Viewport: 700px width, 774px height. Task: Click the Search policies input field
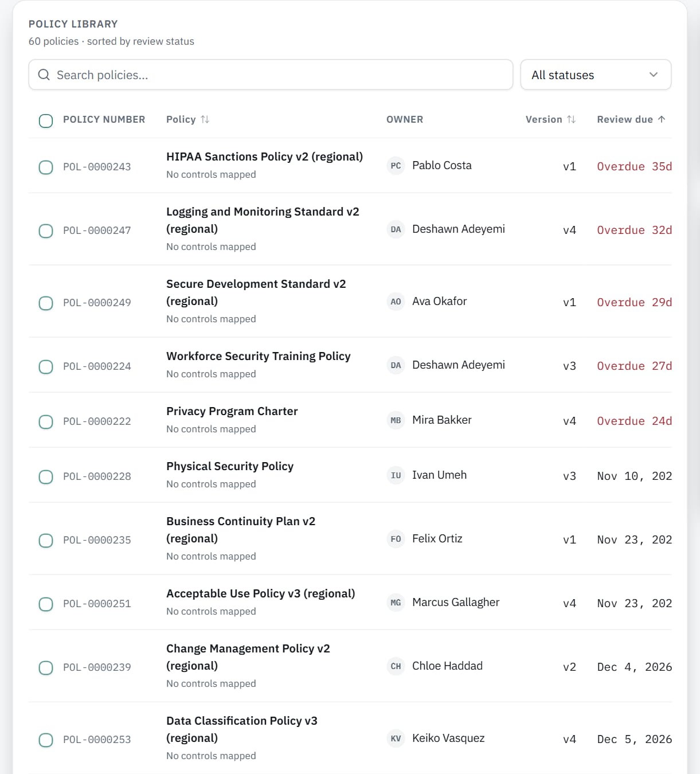271,75
